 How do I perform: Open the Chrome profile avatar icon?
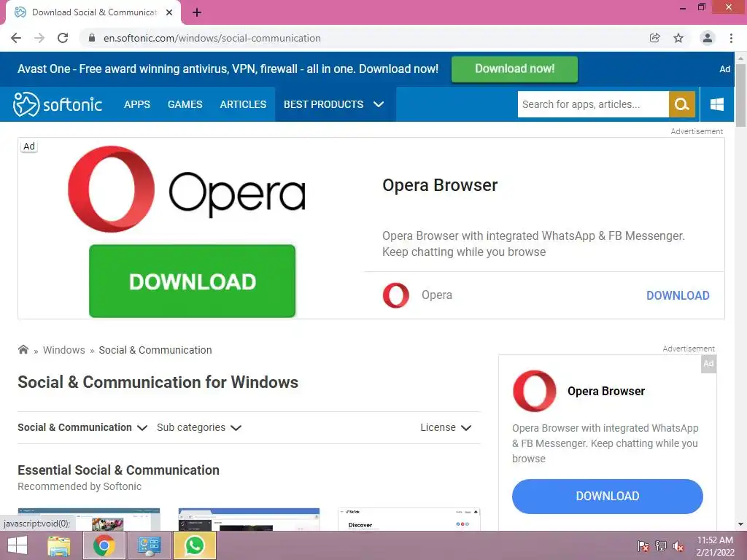[708, 38]
